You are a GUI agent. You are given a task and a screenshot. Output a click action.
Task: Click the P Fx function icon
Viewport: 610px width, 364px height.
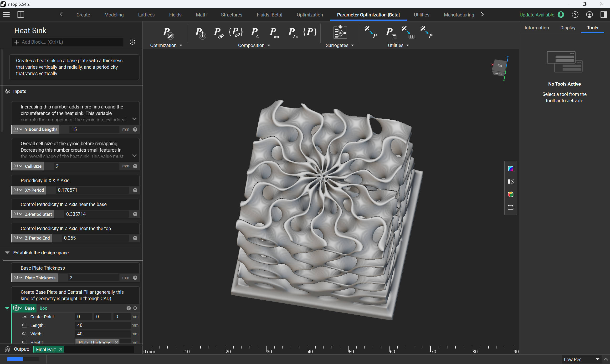293,33
